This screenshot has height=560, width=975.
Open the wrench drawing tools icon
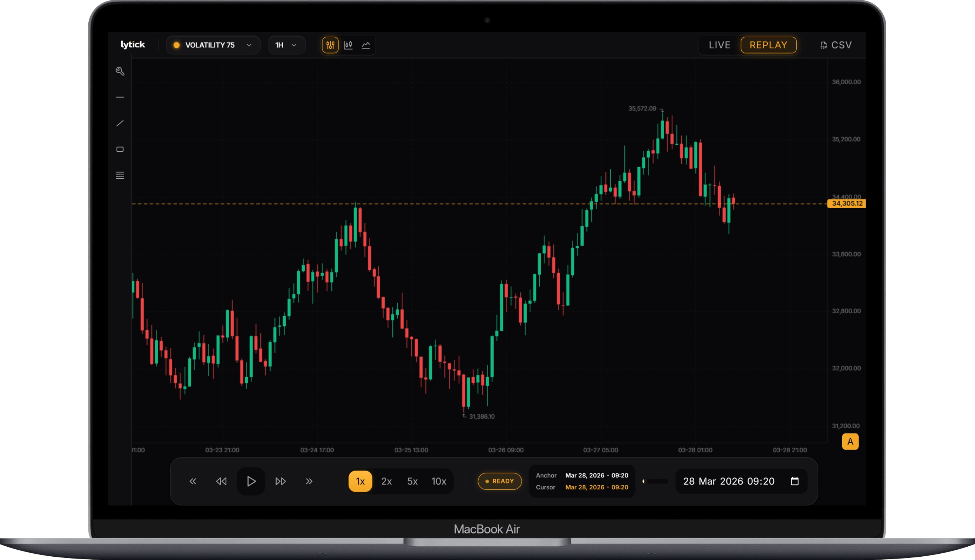point(120,71)
